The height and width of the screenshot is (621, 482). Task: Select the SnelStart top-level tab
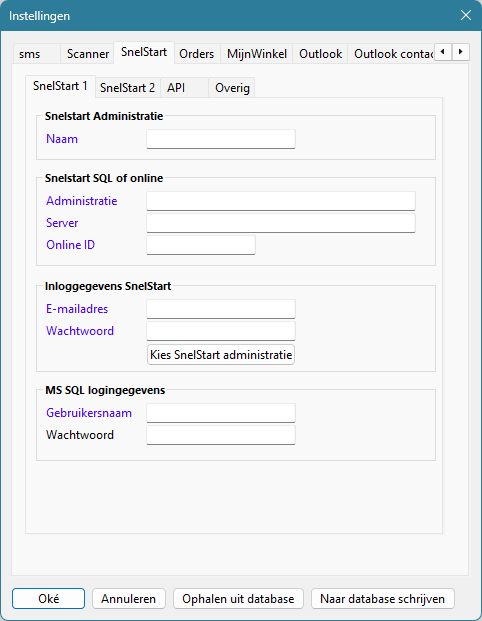click(x=144, y=52)
